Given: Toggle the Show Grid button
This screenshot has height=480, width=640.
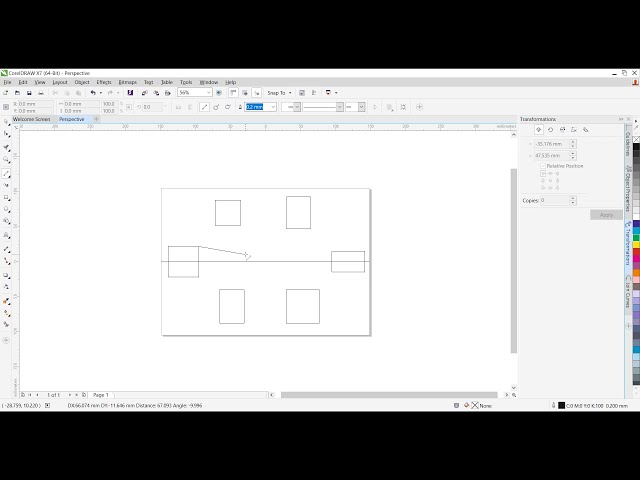Looking at the screenshot, I should [x=245, y=93].
